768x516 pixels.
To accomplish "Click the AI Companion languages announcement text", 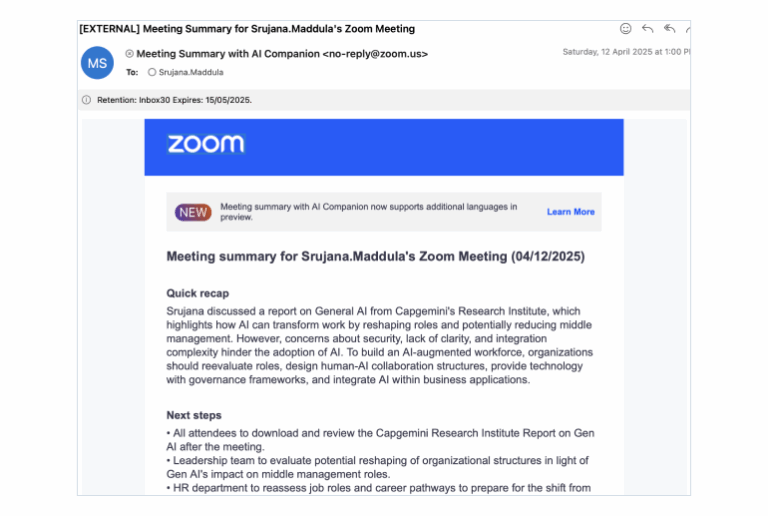I will [368, 211].
